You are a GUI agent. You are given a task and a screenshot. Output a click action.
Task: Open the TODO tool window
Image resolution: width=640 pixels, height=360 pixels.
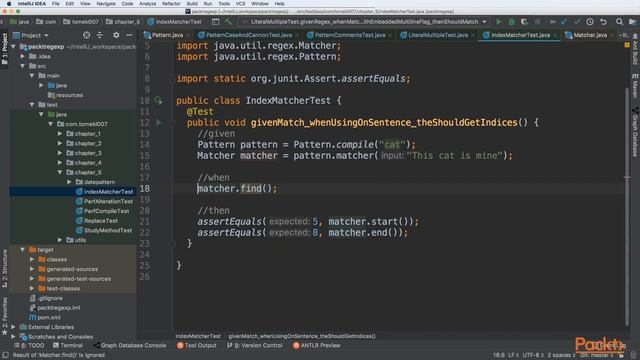click(29, 345)
